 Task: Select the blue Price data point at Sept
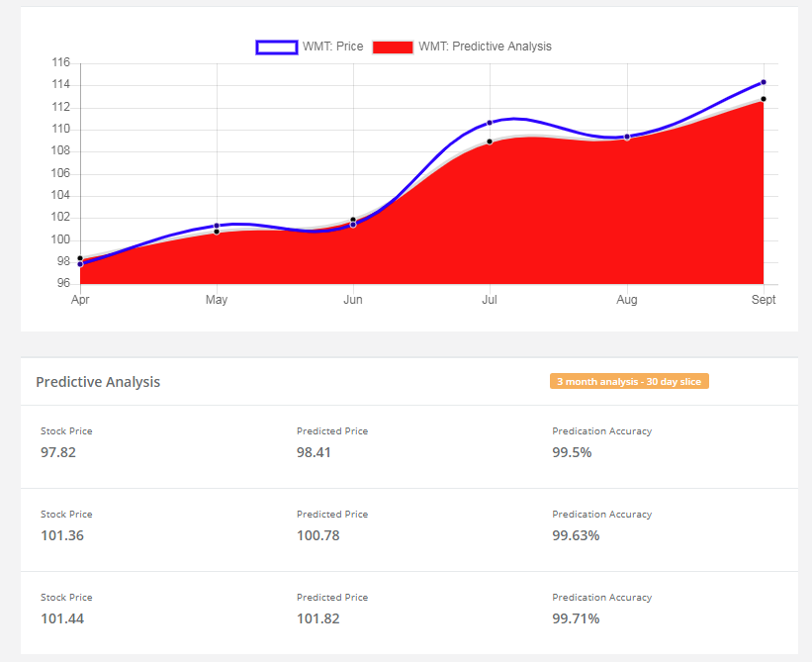click(764, 82)
